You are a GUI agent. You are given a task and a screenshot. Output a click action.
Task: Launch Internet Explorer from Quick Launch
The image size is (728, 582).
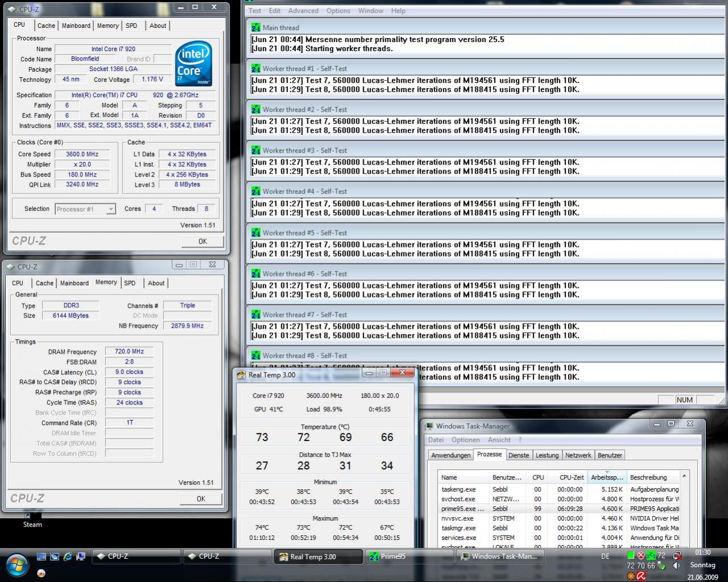click(x=68, y=556)
